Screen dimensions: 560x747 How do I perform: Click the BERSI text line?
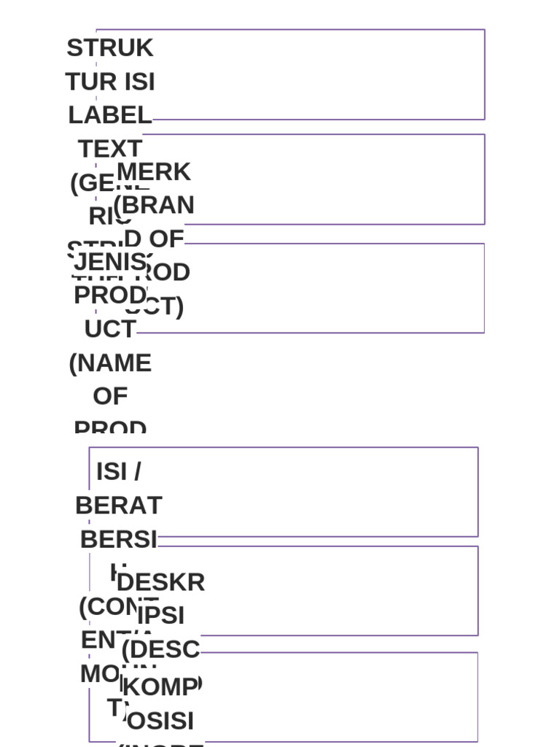pyautogui.click(x=119, y=539)
